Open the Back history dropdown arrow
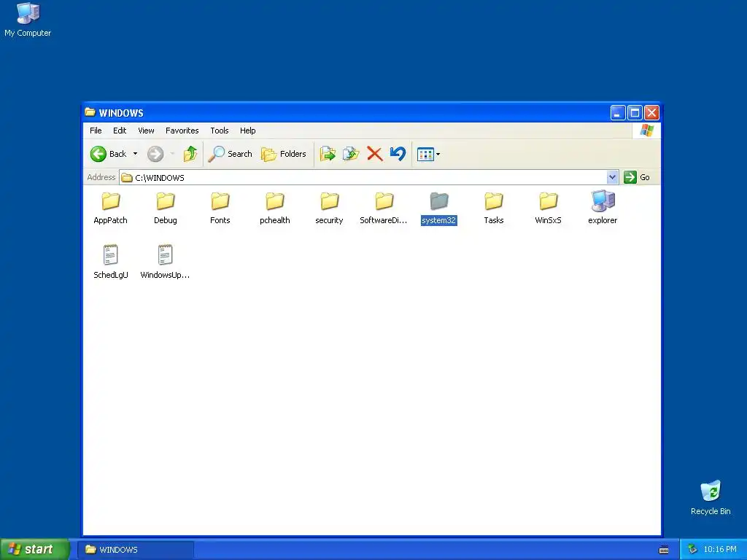 coord(135,154)
